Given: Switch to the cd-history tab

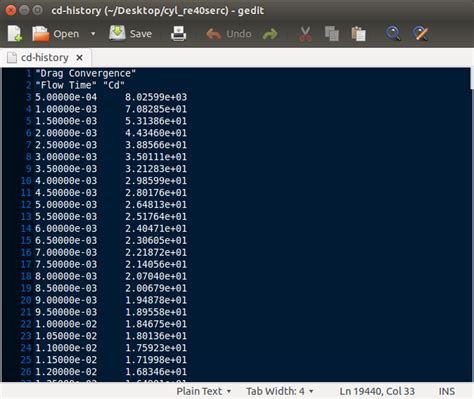Looking at the screenshot, I should 45,58.
